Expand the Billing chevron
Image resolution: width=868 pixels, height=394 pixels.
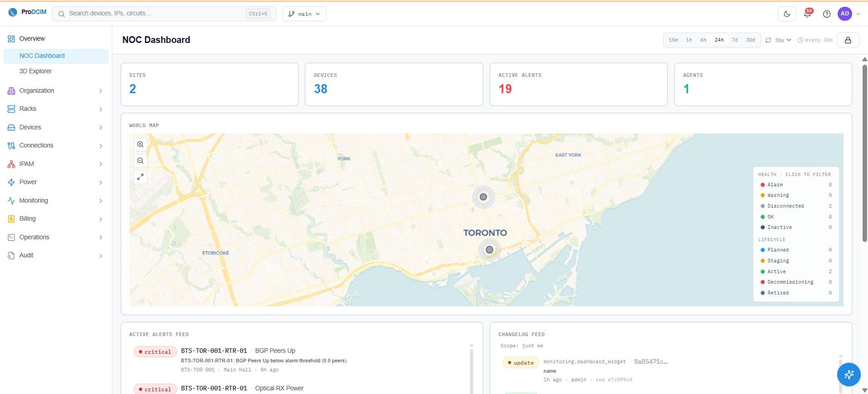click(x=101, y=219)
